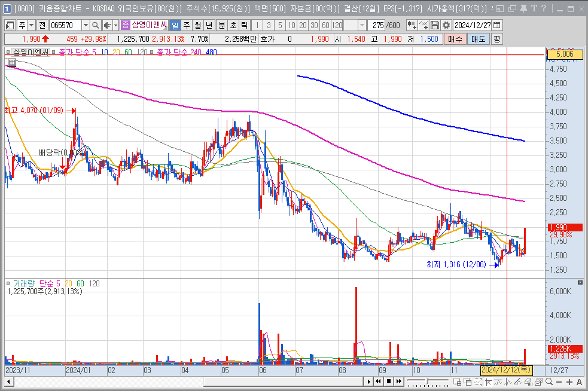Open the custom interval combo box
Image resolution: width=588 pixels, height=391 pixels.
click(355, 25)
